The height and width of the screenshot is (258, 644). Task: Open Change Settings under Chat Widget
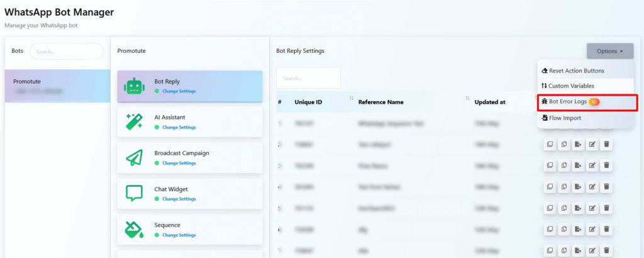179,199
